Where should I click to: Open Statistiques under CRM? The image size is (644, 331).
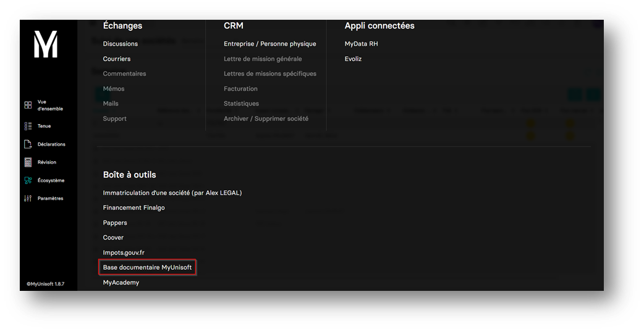241,104
